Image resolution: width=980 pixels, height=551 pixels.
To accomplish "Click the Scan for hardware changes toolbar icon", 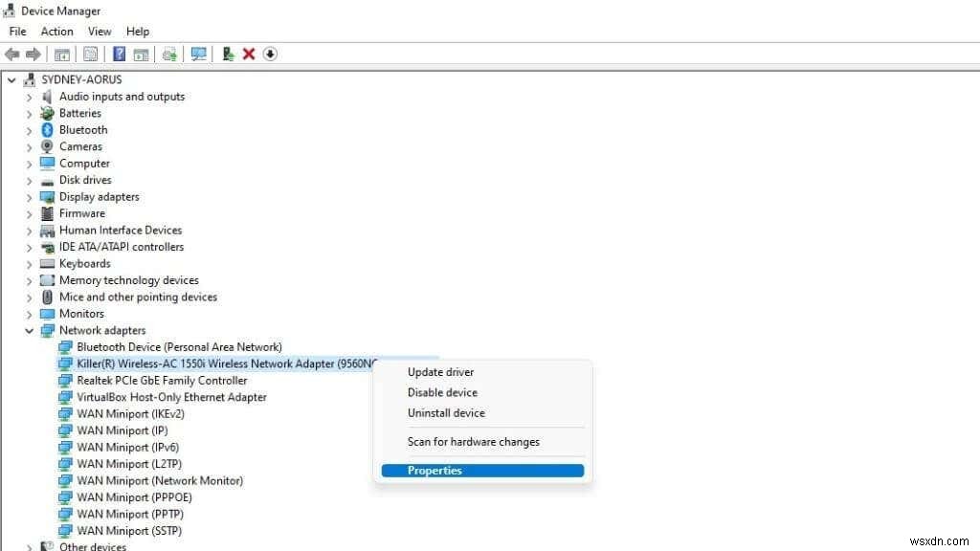I will pyautogui.click(x=198, y=55).
